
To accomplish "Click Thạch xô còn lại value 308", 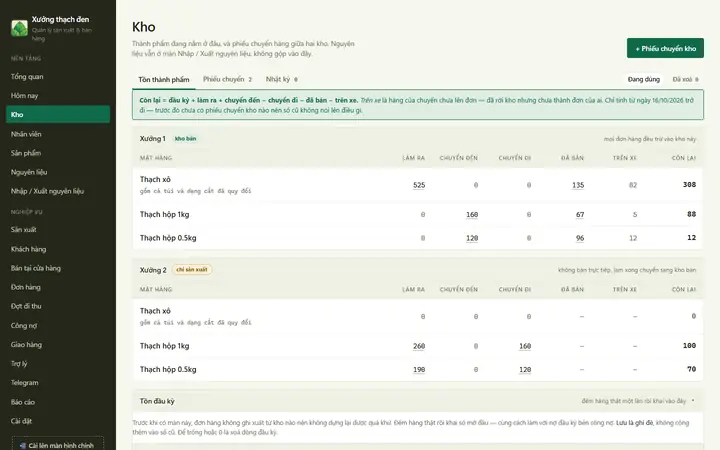I will [x=689, y=185].
